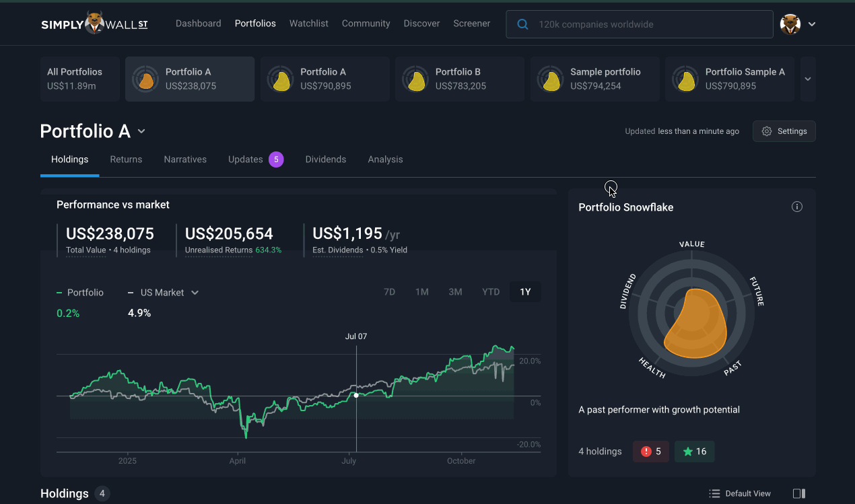Open portfolio Settings
This screenshot has width=855, height=504.
pyautogui.click(x=784, y=131)
